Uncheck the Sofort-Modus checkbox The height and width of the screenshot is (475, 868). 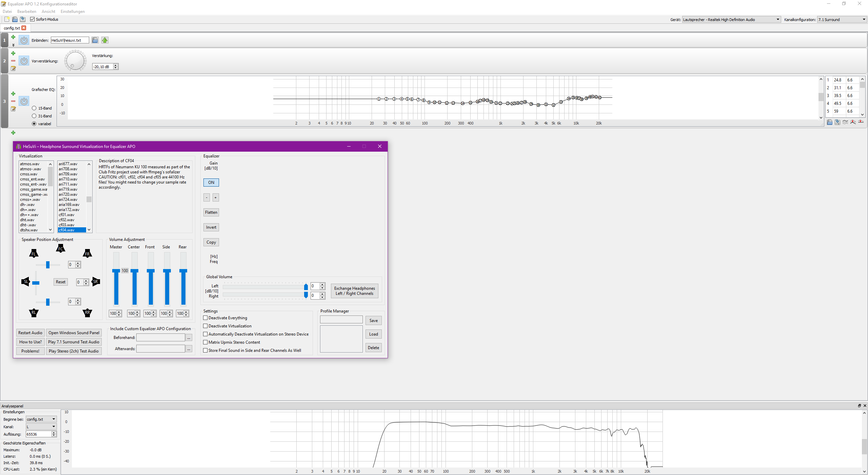click(33, 19)
